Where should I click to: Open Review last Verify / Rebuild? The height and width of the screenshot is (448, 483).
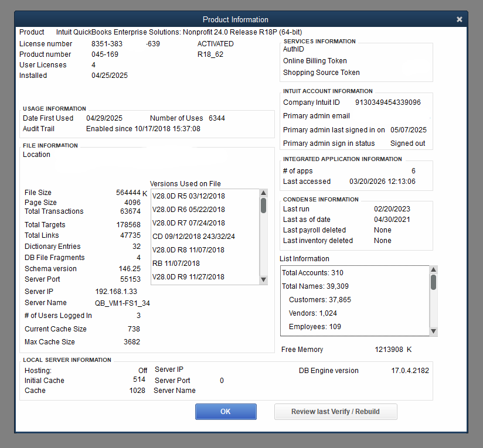(335, 412)
